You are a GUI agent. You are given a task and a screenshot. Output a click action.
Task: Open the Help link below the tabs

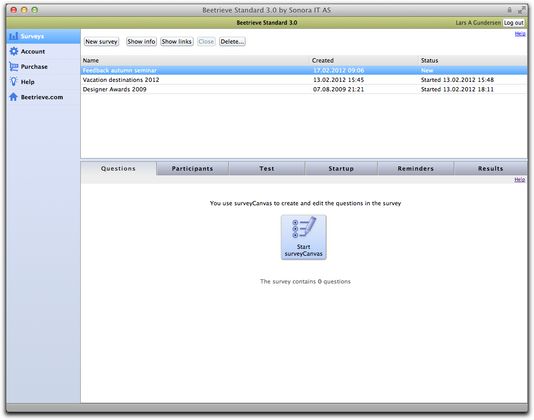click(x=520, y=180)
